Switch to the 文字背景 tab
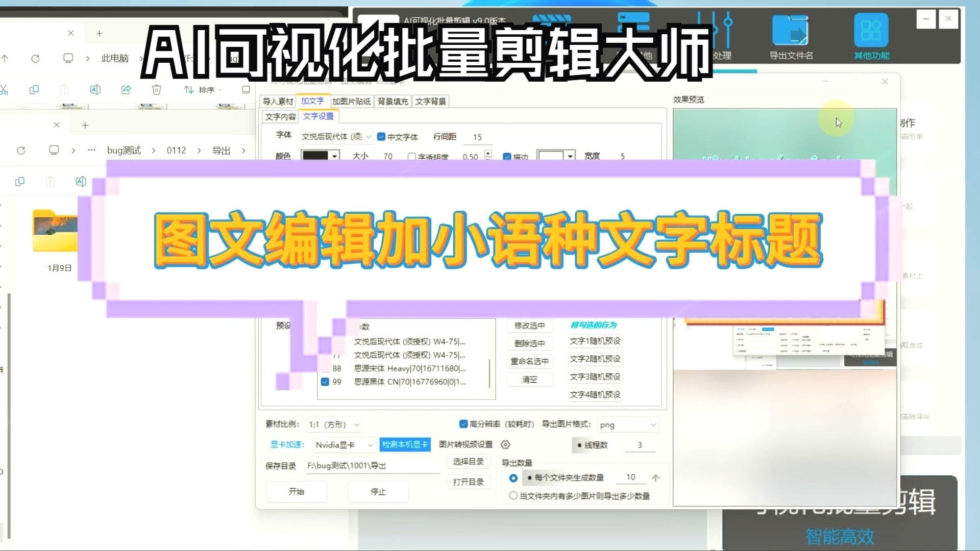The image size is (980, 551). pos(430,102)
